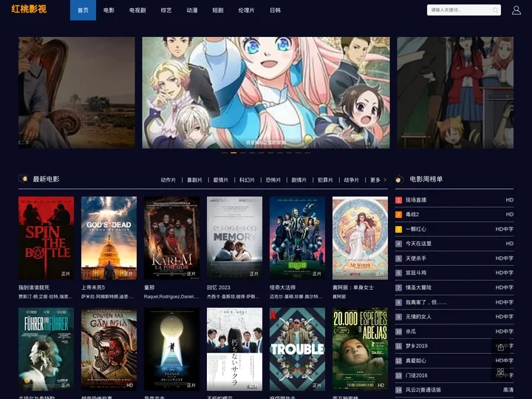Open the 综艺 nav tab

coord(166,10)
